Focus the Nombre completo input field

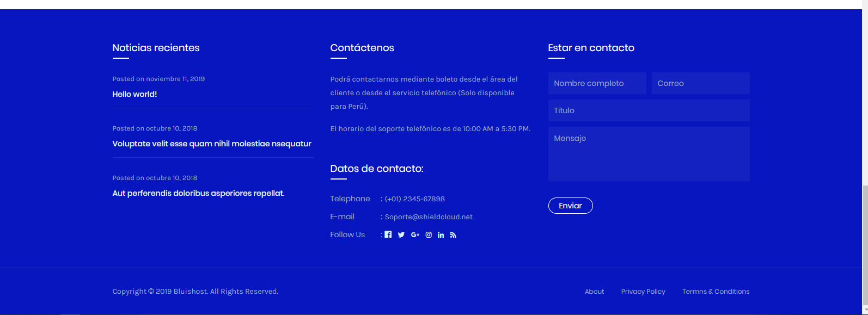(597, 83)
